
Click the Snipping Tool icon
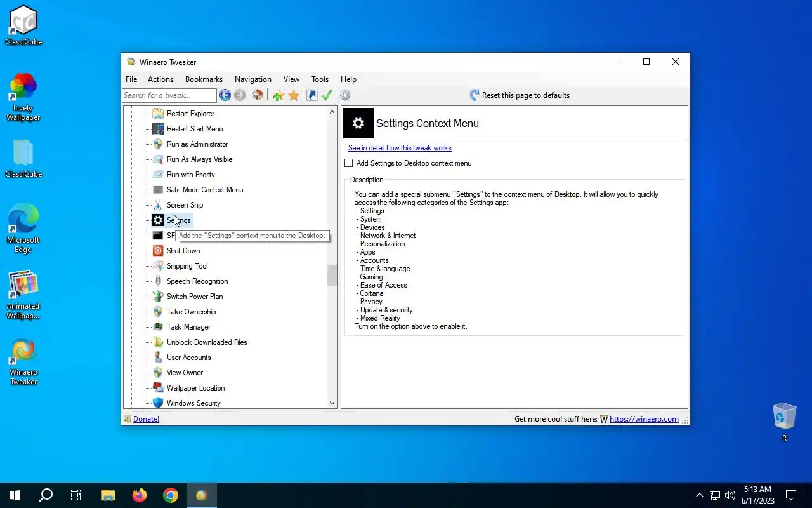(158, 266)
